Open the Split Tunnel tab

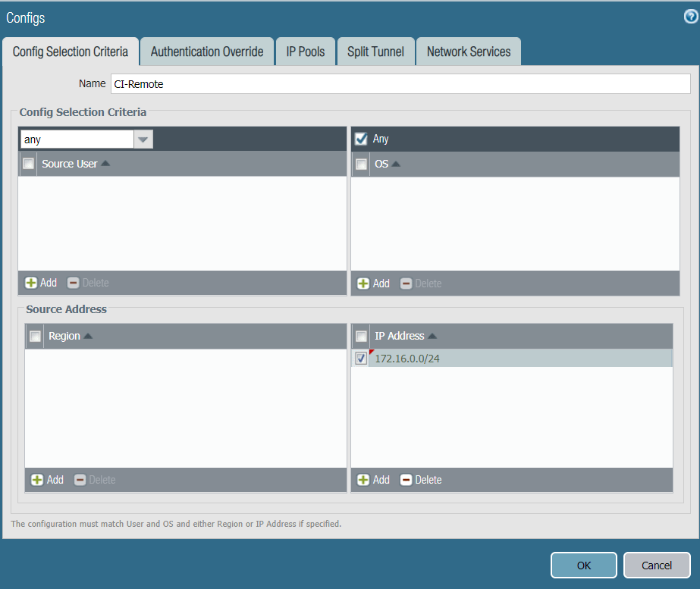[x=375, y=52]
